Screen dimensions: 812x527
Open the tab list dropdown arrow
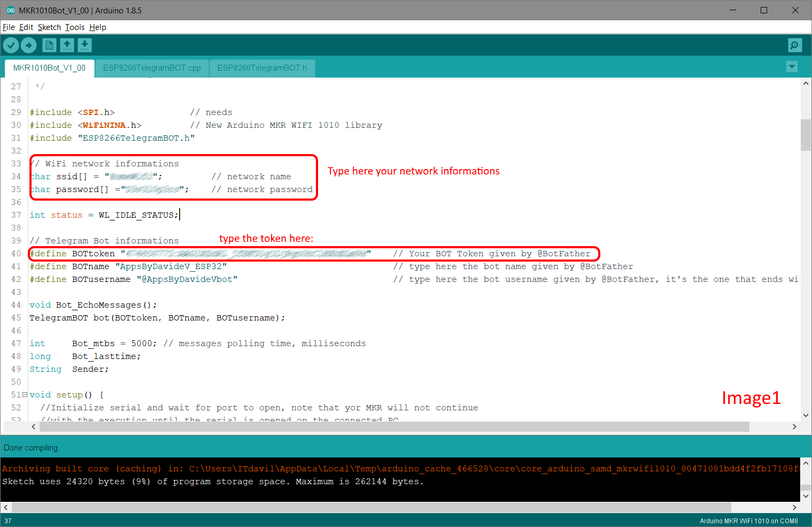coord(792,67)
